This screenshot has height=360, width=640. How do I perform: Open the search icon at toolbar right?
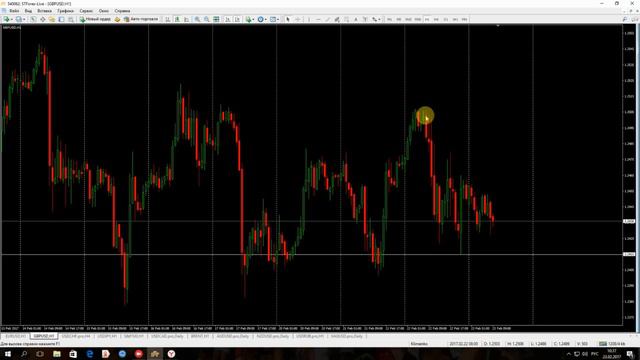[x=624, y=19]
